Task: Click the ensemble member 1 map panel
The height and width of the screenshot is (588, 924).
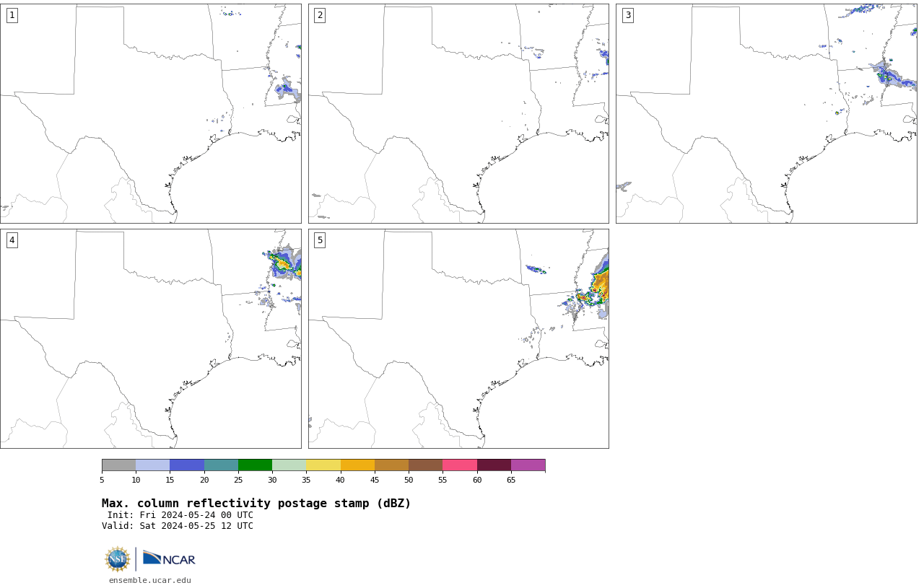Action: coord(151,113)
